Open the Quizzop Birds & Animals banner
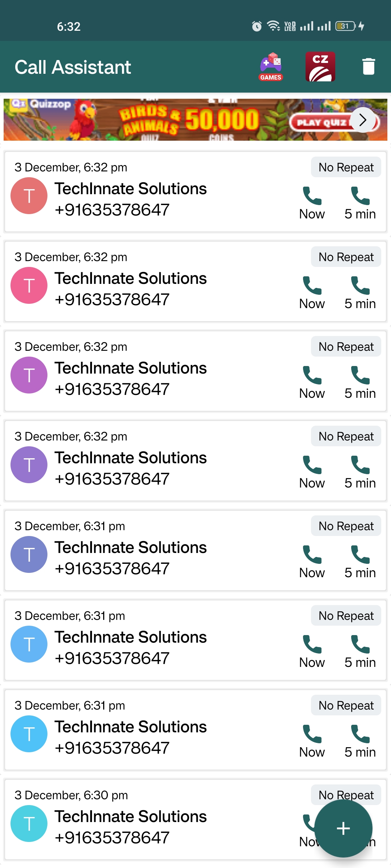The image size is (391, 868). (x=181, y=120)
